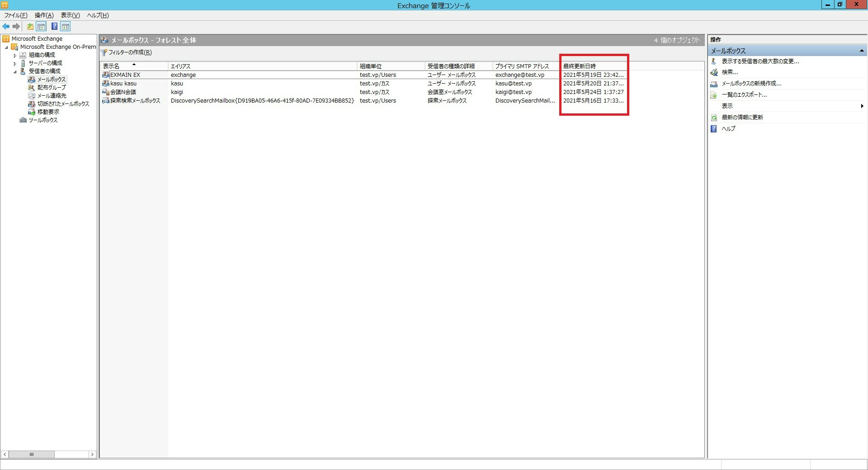Select the 切断されたメールボックス icon in tree
868x470 pixels.
(32, 104)
